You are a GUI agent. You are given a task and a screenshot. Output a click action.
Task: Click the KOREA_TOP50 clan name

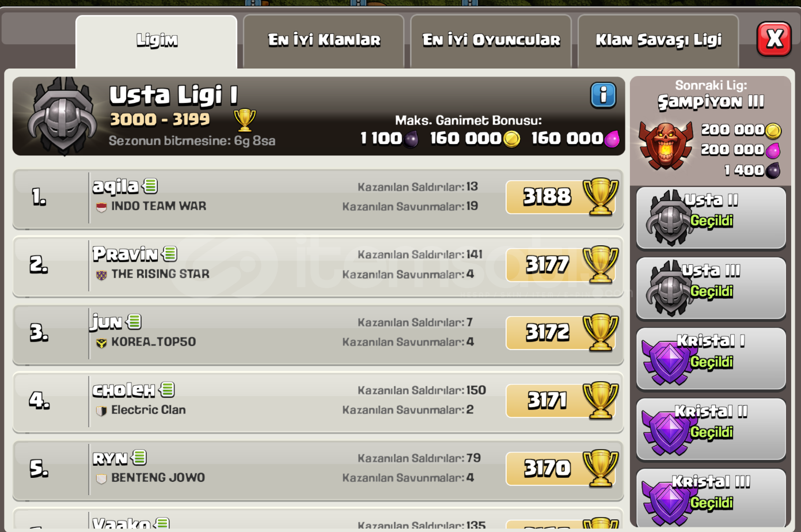pyautogui.click(x=153, y=342)
